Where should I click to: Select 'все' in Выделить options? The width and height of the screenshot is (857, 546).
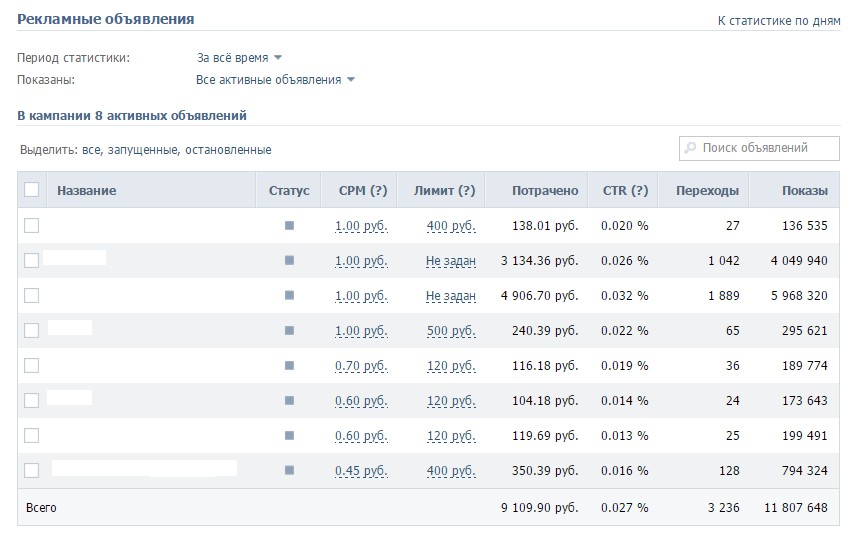tap(91, 150)
